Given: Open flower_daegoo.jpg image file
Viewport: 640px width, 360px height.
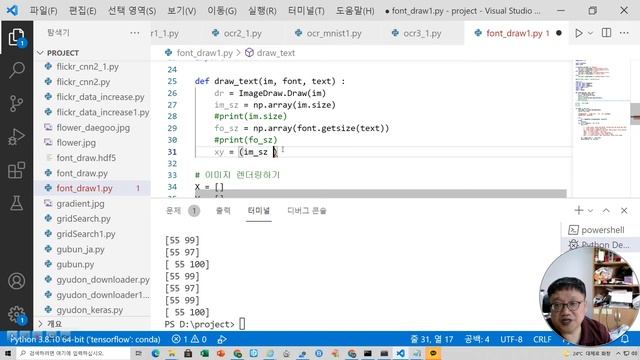Looking at the screenshot, I should click(93, 128).
